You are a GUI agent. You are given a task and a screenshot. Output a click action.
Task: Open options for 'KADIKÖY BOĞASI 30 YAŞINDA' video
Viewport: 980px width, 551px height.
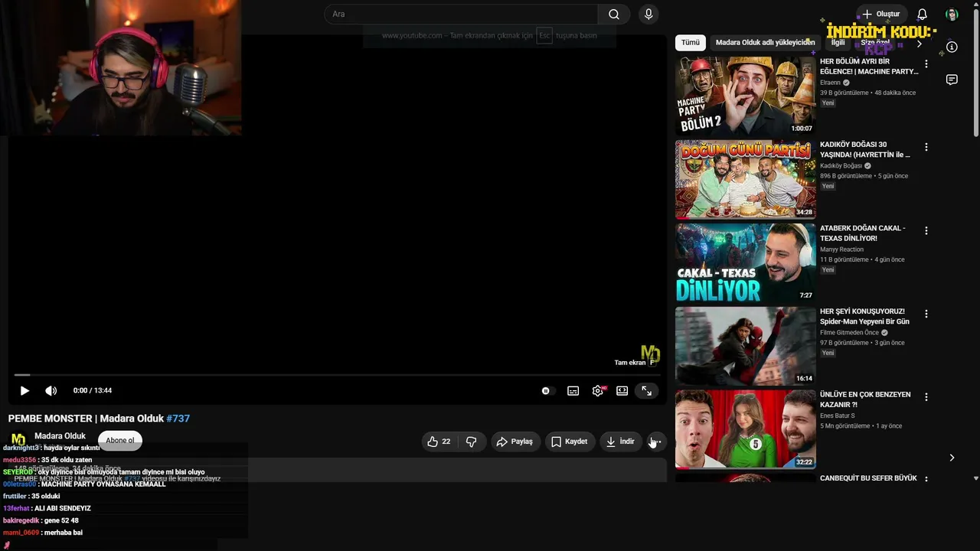(x=926, y=147)
